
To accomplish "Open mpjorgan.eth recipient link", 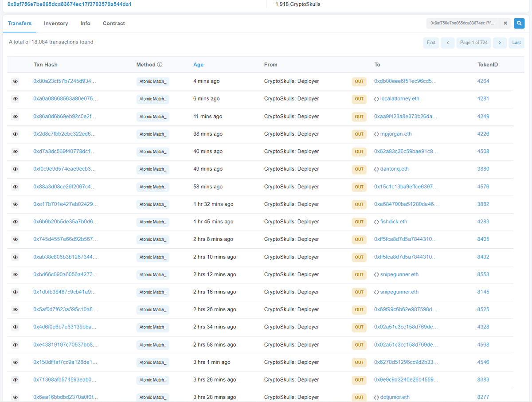I will pyautogui.click(x=396, y=134).
